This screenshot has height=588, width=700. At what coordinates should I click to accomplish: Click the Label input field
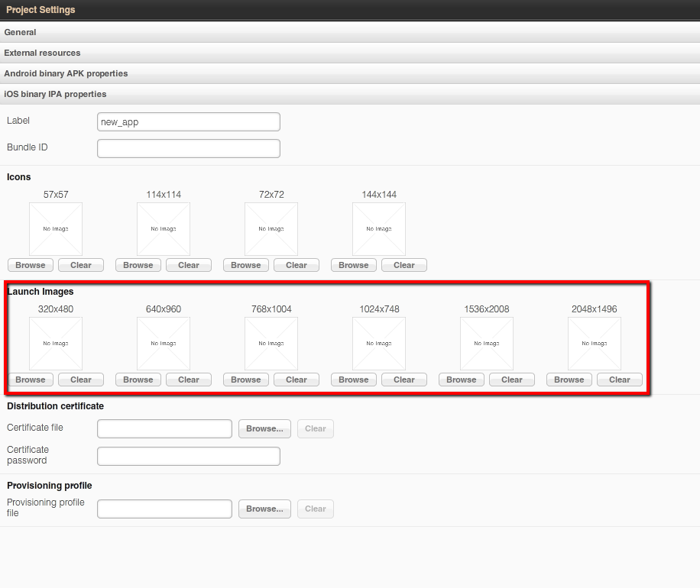[x=188, y=122]
